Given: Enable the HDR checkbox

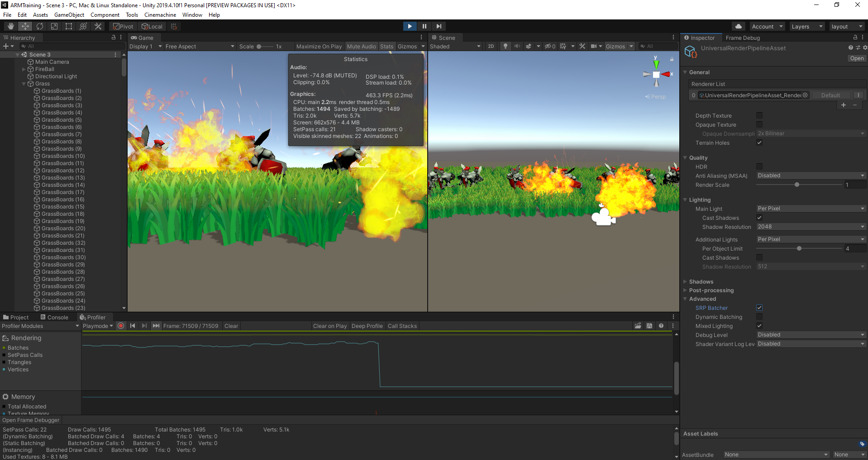Looking at the screenshot, I should click(x=759, y=166).
